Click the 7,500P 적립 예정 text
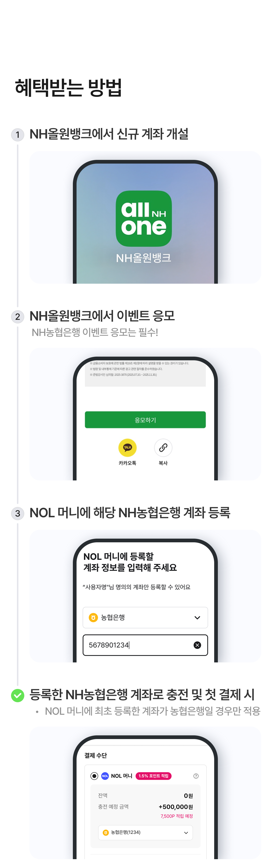Screen dimensions: 276x868 tap(177, 816)
